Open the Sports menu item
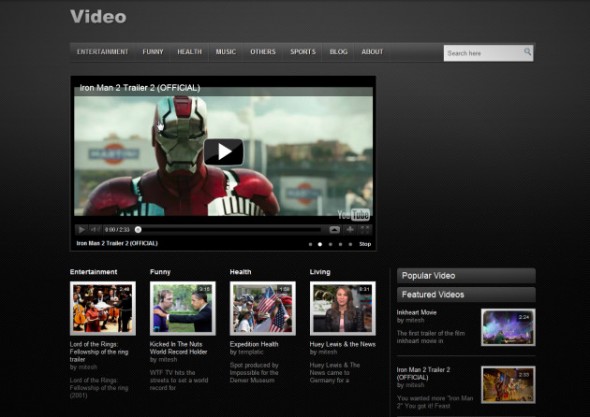 pos(303,52)
